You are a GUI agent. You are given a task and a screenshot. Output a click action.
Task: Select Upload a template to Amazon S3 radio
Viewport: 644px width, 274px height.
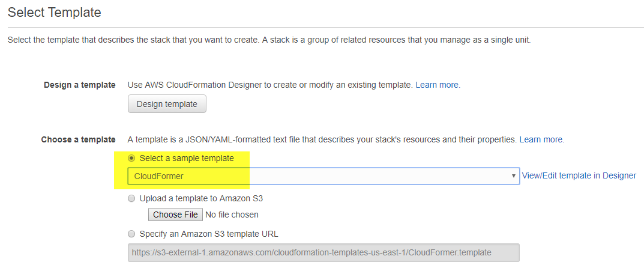pyautogui.click(x=131, y=198)
